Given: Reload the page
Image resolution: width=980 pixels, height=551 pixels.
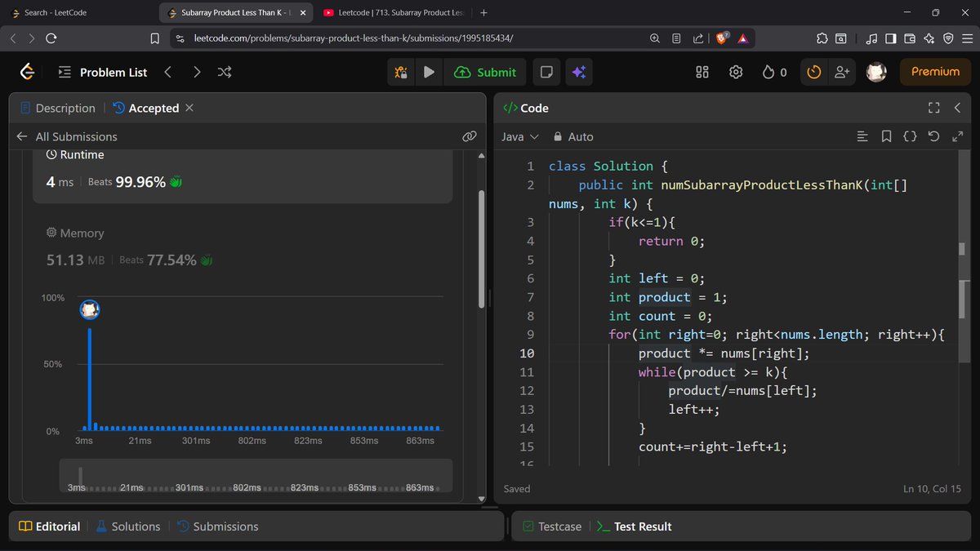Looking at the screenshot, I should [51, 38].
